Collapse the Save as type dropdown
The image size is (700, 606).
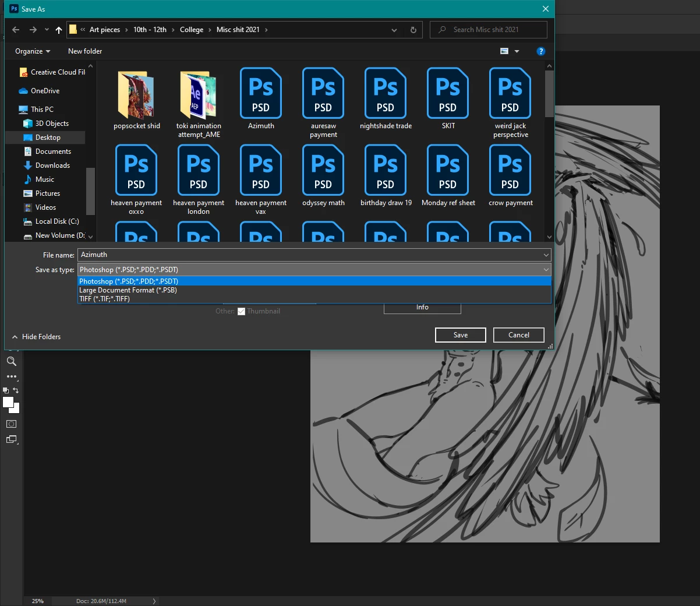click(546, 270)
